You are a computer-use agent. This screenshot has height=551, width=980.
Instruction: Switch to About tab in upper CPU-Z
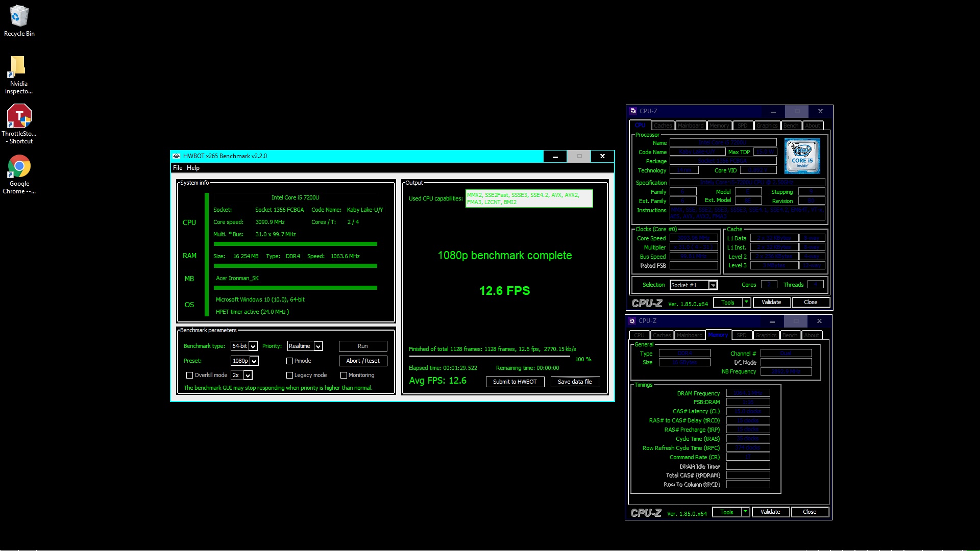(813, 126)
